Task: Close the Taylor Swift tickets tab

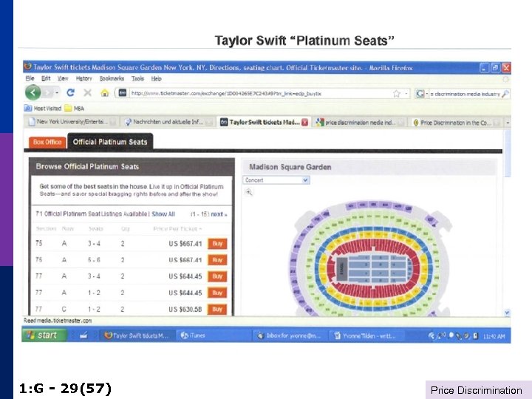Action: (x=304, y=122)
